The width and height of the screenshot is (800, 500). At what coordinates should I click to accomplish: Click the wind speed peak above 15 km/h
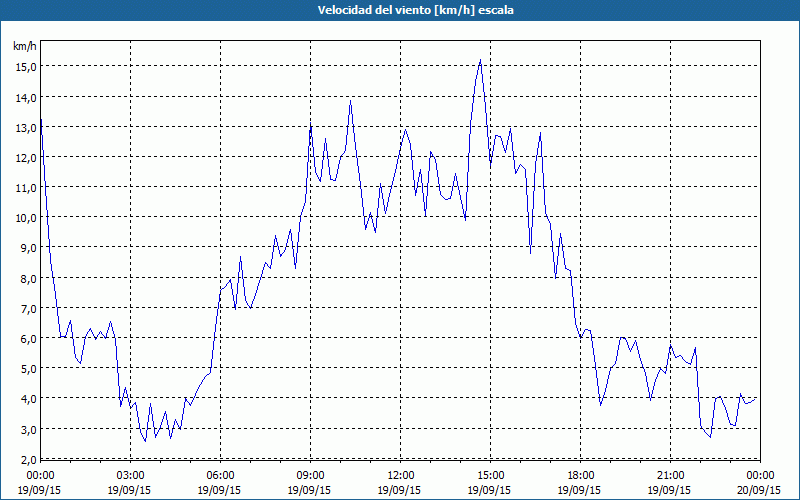point(480,60)
